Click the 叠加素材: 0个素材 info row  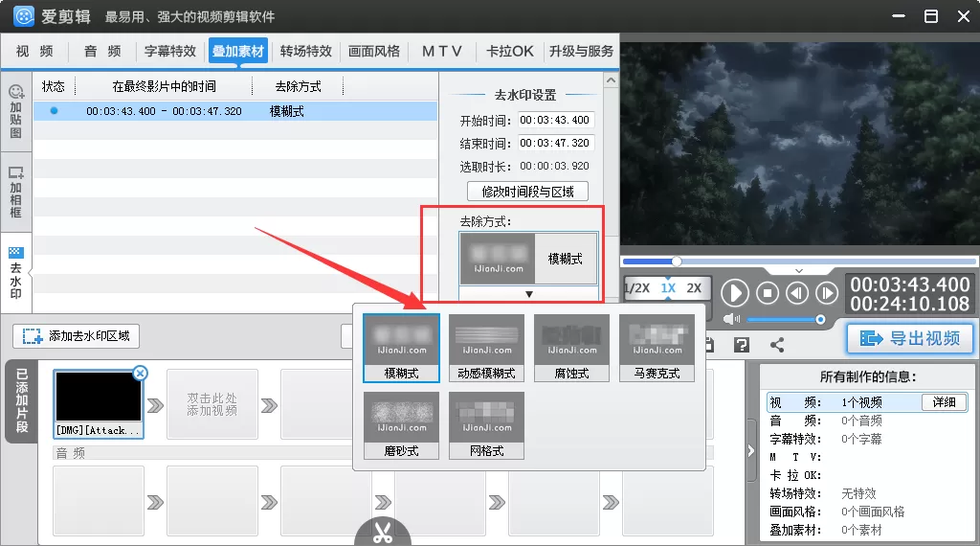867,530
